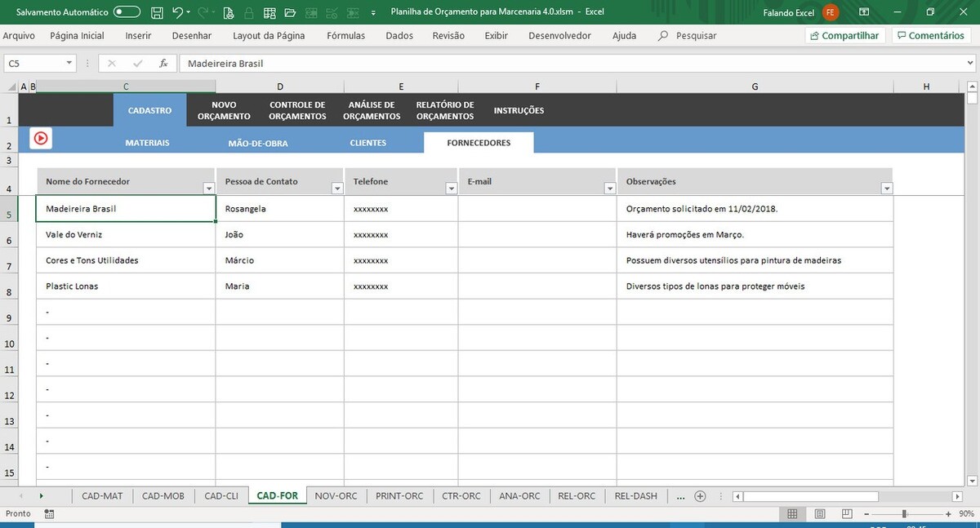Image resolution: width=980 pixels, height=528 pixels.
Task: Click the insert function fx icon
Action: tap(163, 64)
